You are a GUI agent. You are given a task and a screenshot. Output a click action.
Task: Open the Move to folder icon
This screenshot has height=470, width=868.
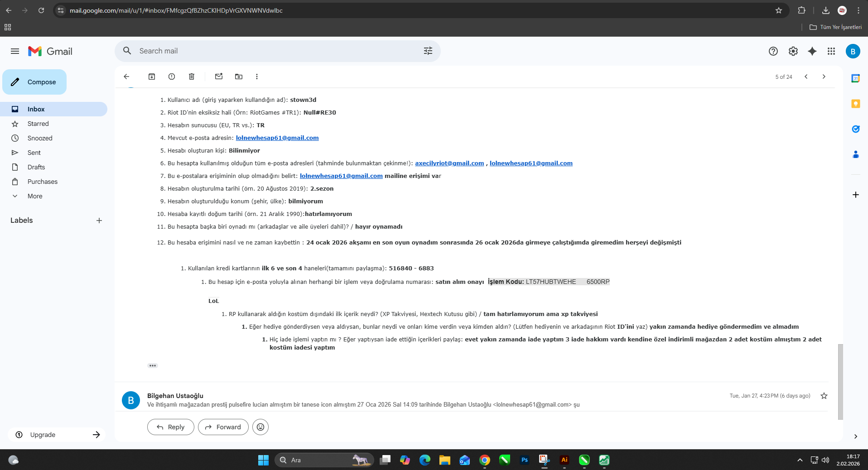point(239,77)
